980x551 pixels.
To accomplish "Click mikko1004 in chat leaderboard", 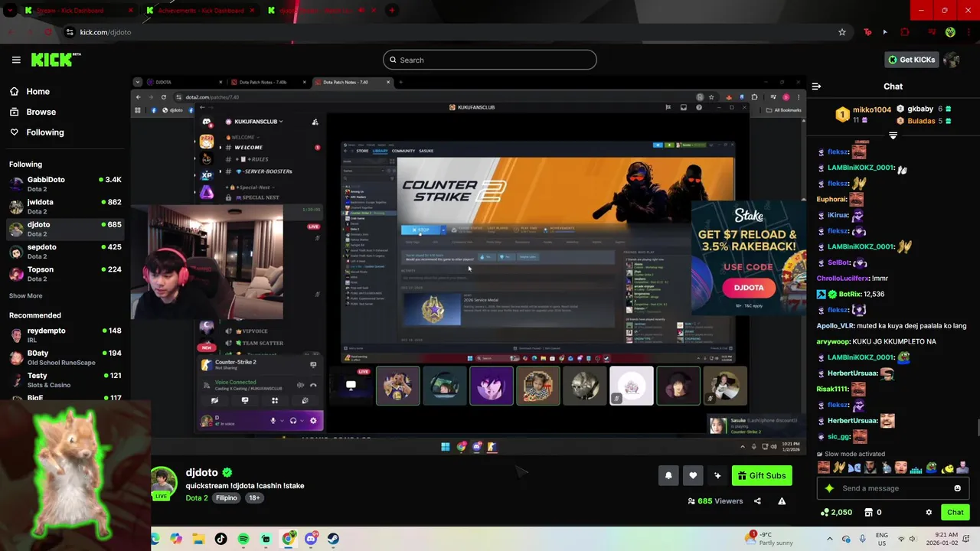I will [872, 109].
